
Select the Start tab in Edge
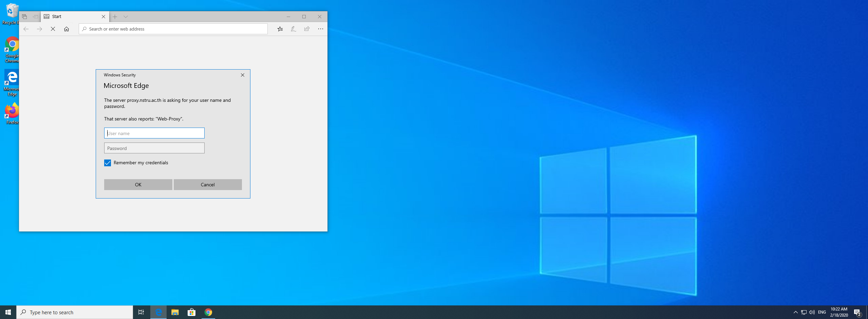point(75,17)
